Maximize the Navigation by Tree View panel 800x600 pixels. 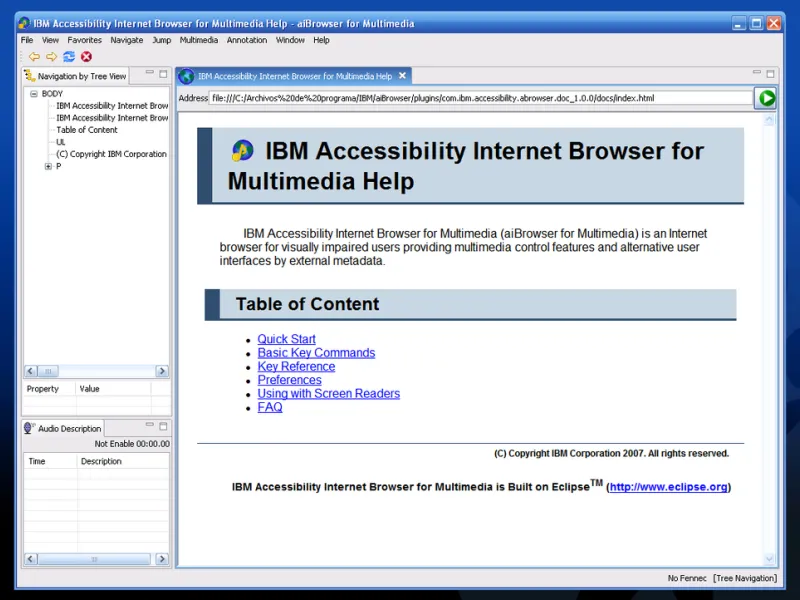163,74
